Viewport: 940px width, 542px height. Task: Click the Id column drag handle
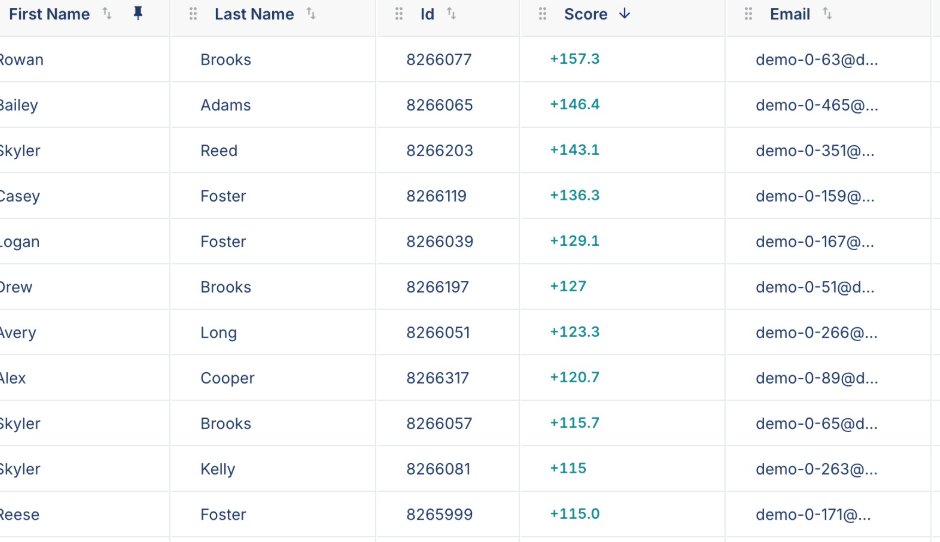pyautogui.click(x=399, y=14)
